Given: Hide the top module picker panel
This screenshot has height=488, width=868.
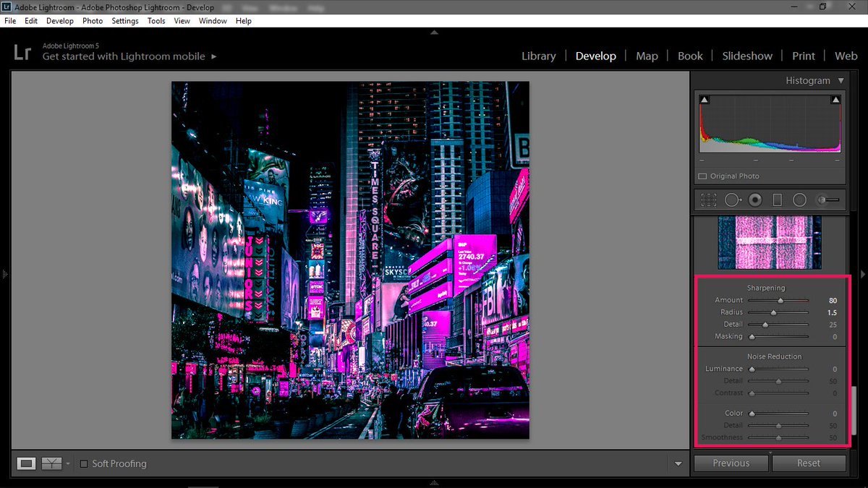Looking at the screenshot, I should coord(434,33).
